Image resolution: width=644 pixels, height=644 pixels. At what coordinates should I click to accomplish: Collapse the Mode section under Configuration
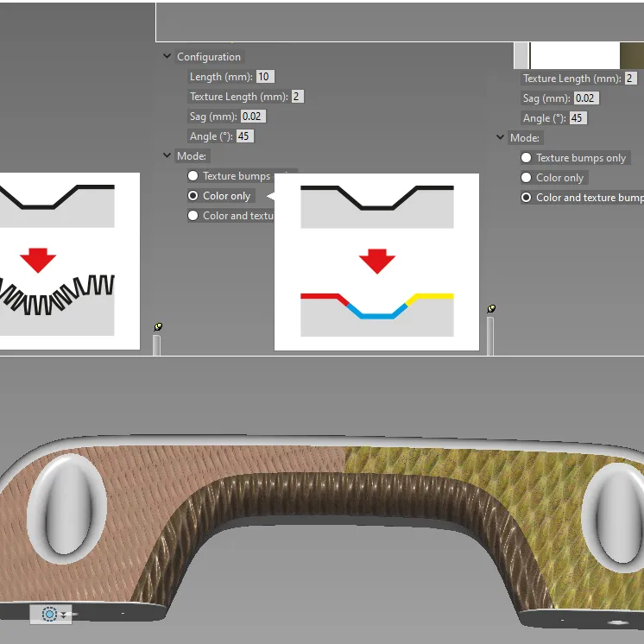[167, 155]
